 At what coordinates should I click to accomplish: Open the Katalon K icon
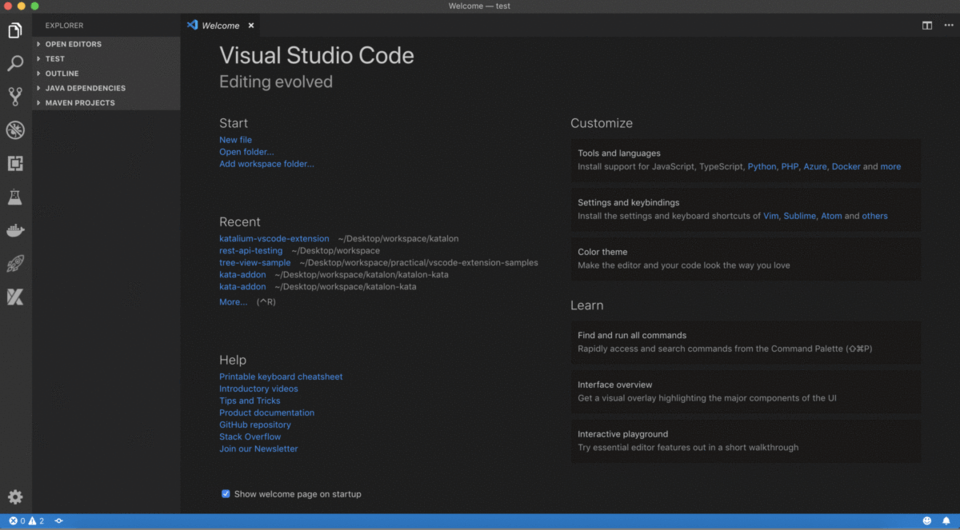pyautogui.click(x=15, y=297)
